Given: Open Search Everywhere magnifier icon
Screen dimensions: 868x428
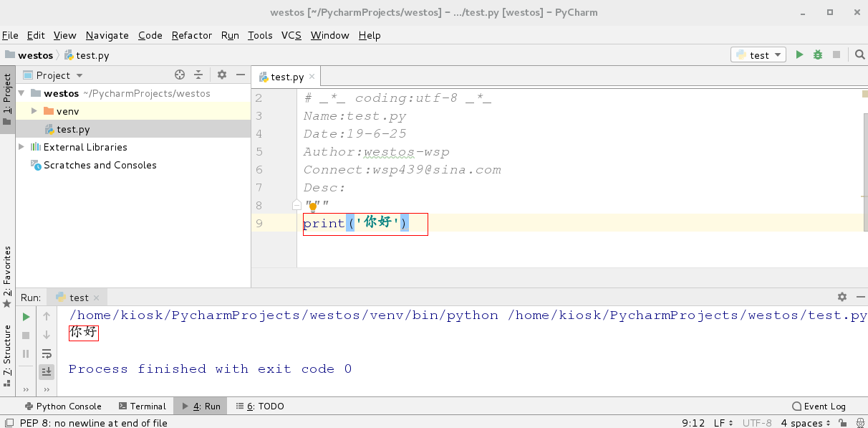Looking at the screenshot, I should click(859, 55).
